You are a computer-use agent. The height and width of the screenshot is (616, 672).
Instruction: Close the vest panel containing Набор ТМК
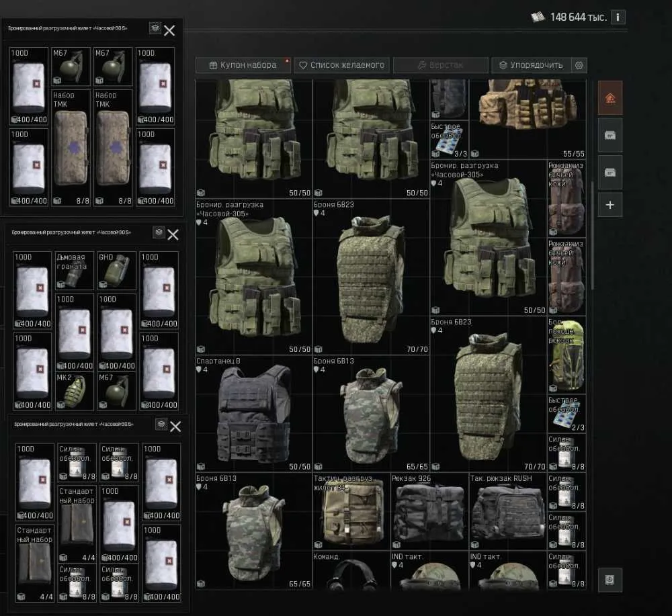pyautogui.click(x=169, y=30)
